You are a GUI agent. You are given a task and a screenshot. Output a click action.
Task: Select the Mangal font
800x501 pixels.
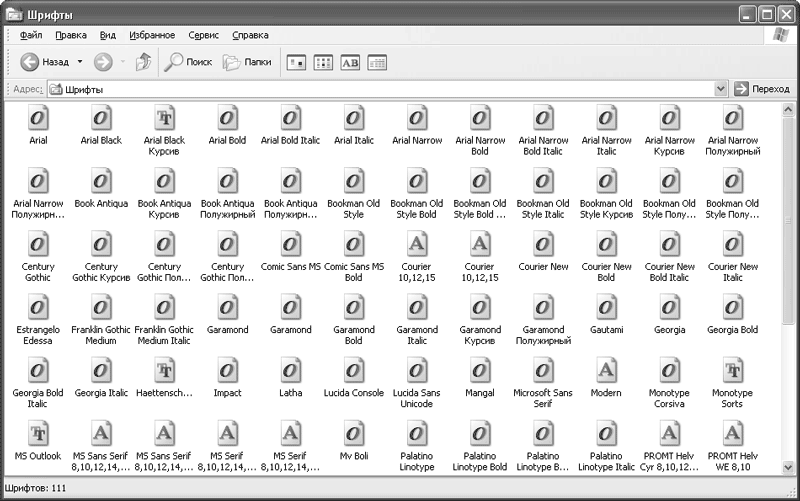pos(480,379)
